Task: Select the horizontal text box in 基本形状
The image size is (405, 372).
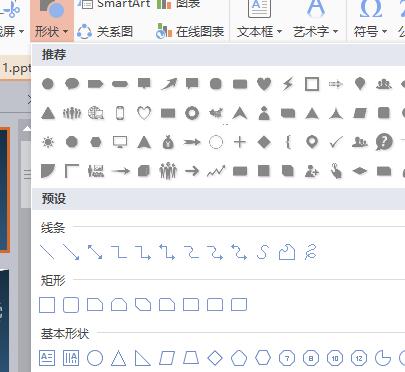Action: pos(47,358)
